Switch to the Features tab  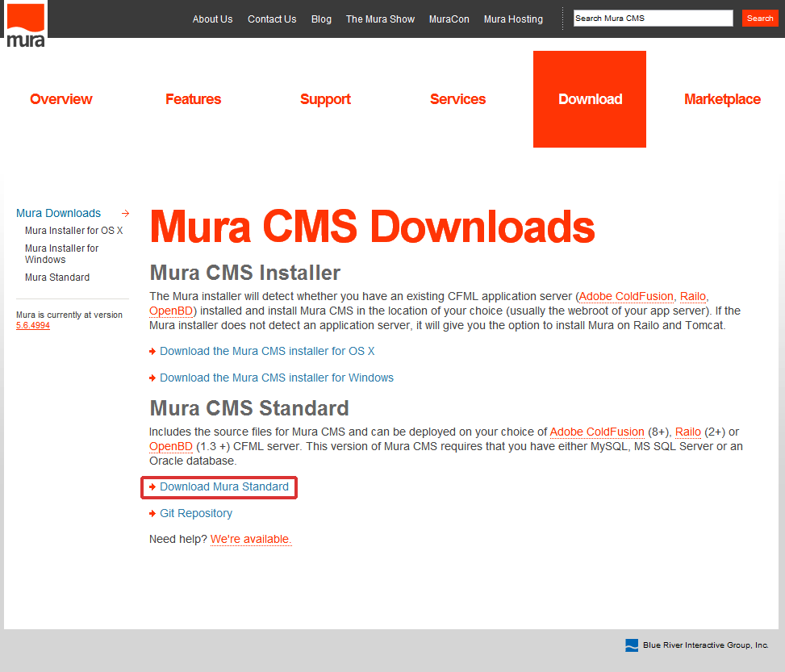[194, 99]
